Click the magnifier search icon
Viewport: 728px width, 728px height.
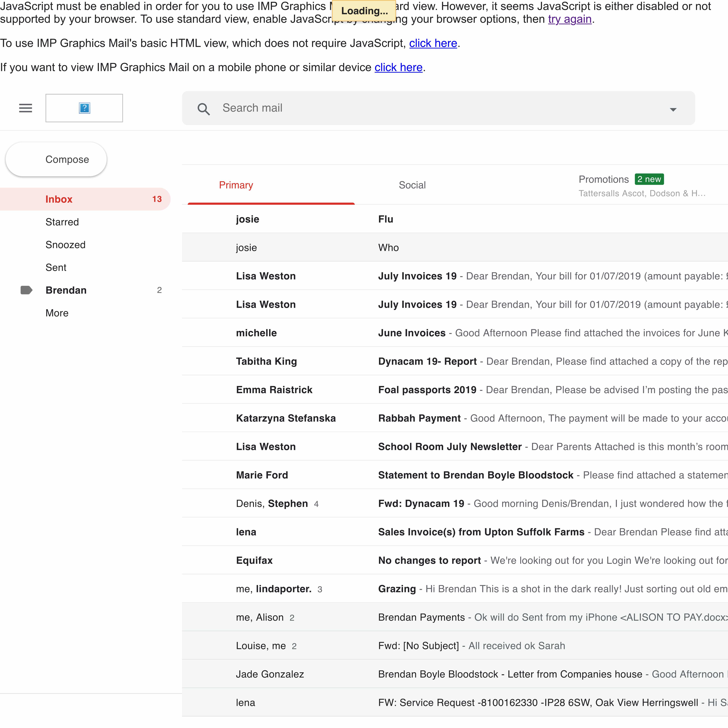click(x=204, y=109)
